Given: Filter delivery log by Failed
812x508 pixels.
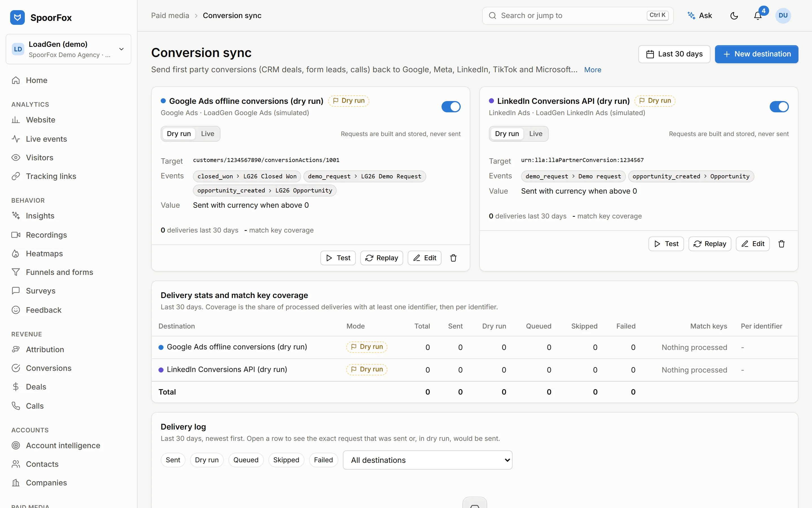Looking at the screenshot, I should coord(323,460).
